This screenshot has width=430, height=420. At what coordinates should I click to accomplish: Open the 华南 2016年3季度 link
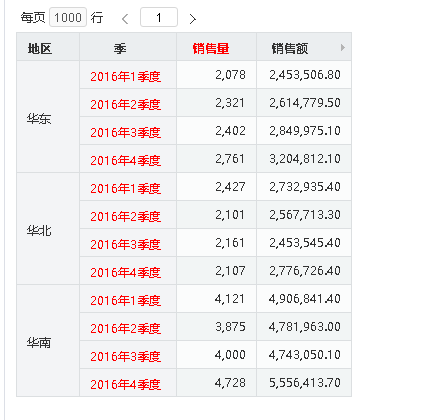point(125,357)
